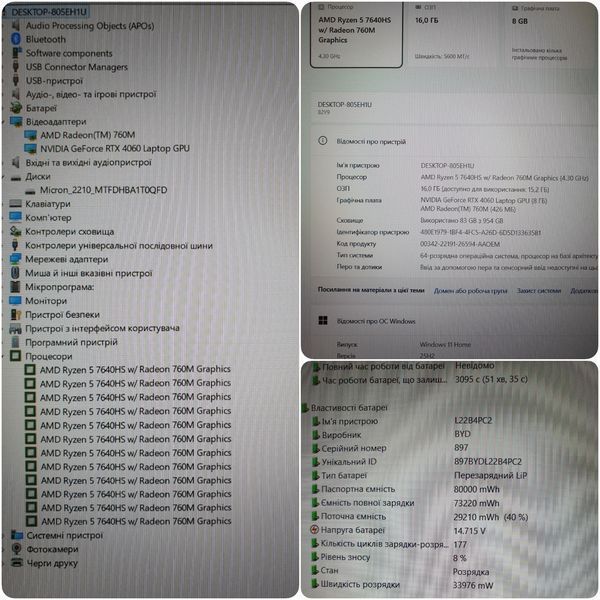This screenshot has height=600, width=600.
Task: Click the Диски disk drive icon
Action: [x=16, y=177]
